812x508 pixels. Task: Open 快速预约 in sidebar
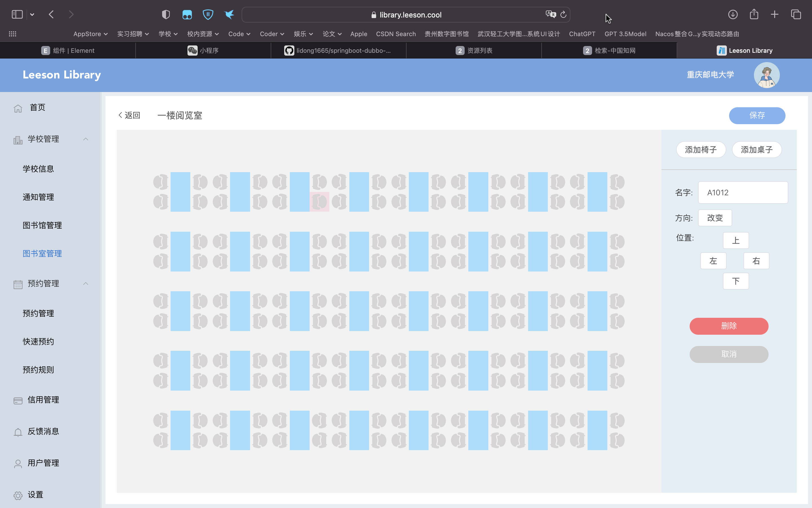click(x=38, y=341)
